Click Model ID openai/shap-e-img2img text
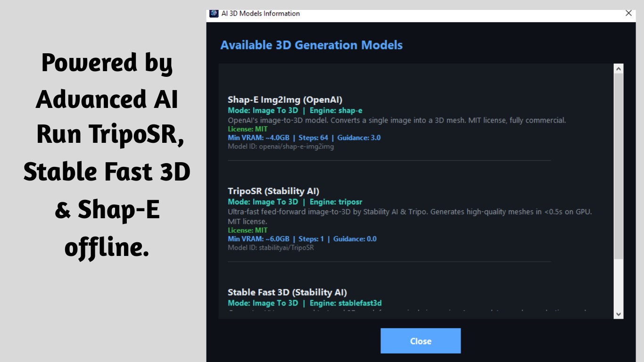 tap(281, 147)
